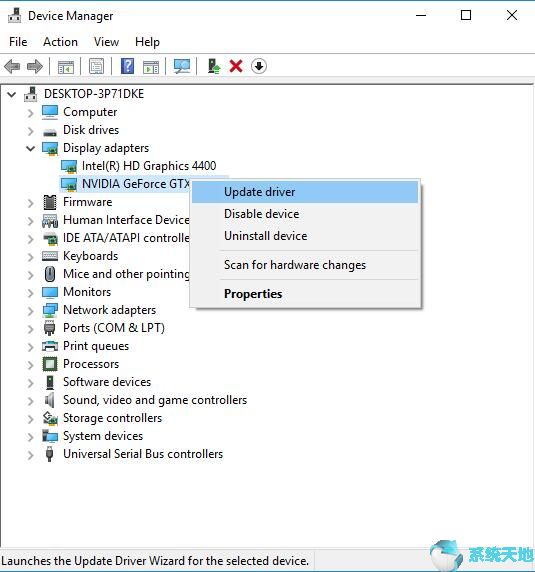Expand the Monitors category arrow

tap(31, 293)
